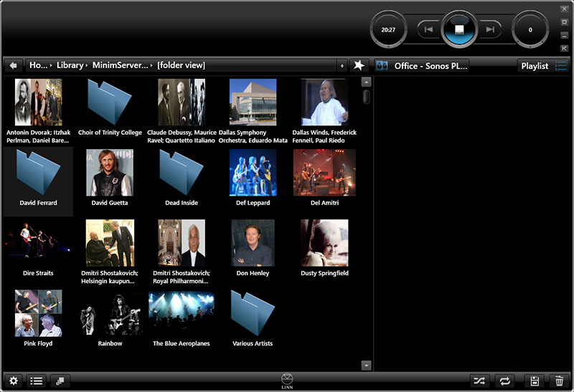Expand the breadcrumb dropdown arrow
This screenshot has height=392, width=574.
pyautogui.click(x=342, y=66)
